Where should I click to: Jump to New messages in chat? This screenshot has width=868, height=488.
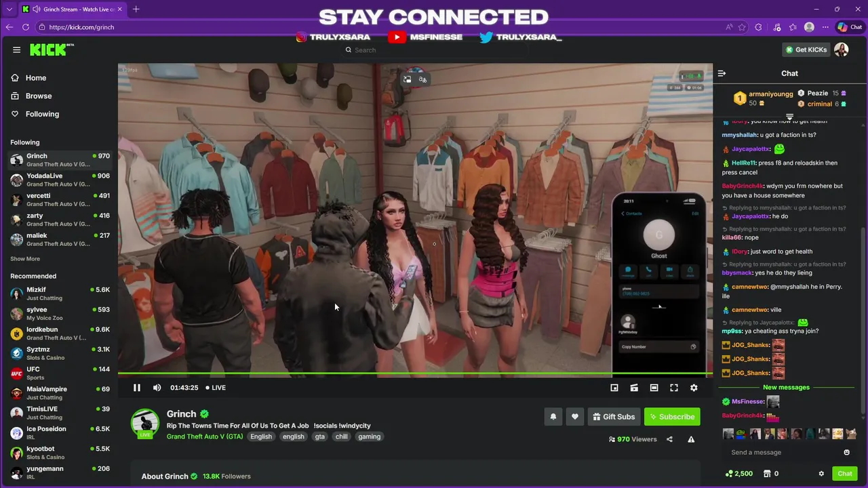[786, 388]
